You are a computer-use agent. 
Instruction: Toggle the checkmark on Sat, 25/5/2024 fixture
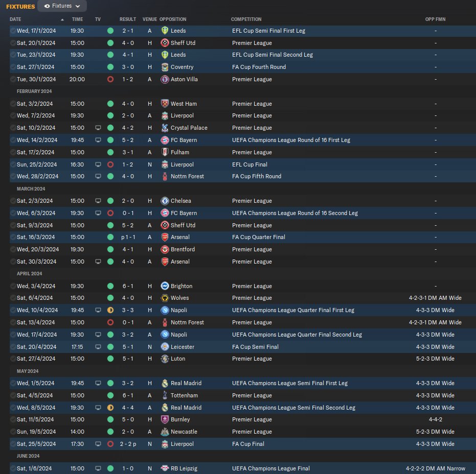(13, 444)
